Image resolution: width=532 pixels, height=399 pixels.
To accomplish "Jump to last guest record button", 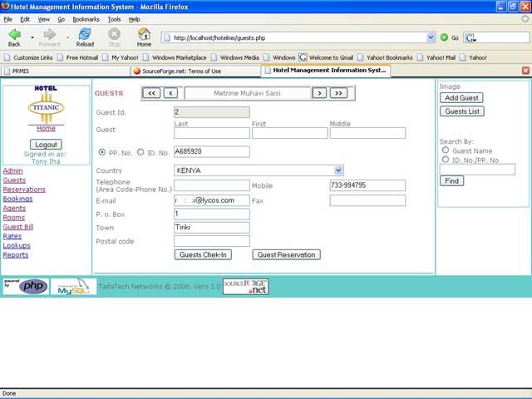I will point(337,93).
